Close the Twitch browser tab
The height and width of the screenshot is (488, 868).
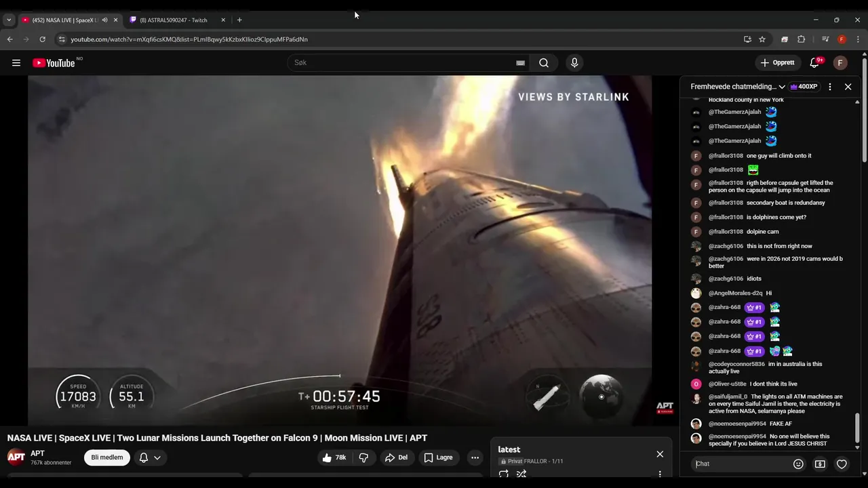(x=223, y=20)
